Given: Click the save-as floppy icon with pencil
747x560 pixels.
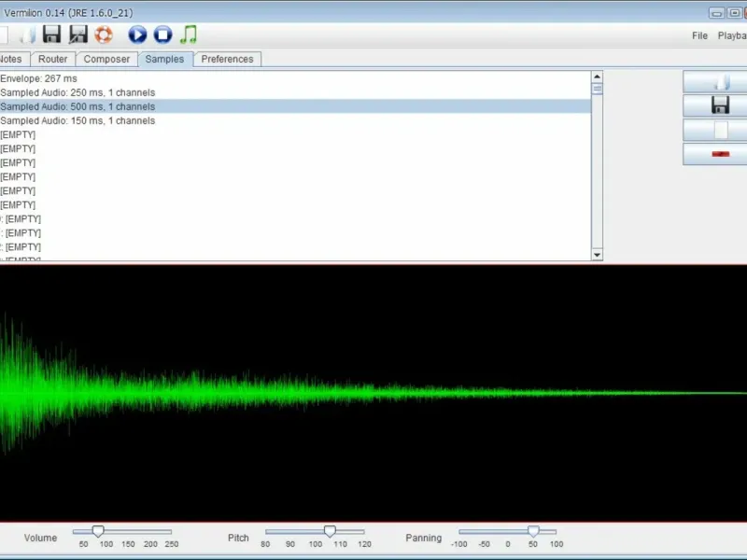Looking at the screenshot, I should coord(78,35).
